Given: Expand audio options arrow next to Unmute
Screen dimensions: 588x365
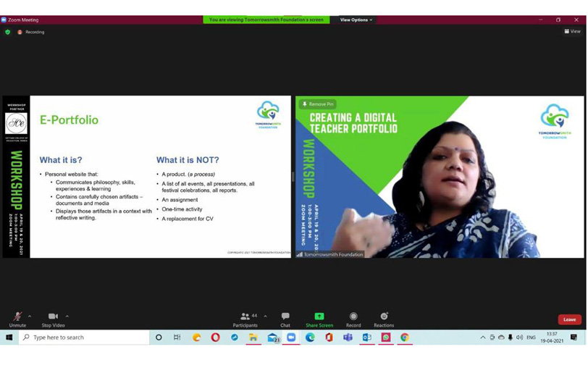Looking at the screenshot, I should point(30,316).
